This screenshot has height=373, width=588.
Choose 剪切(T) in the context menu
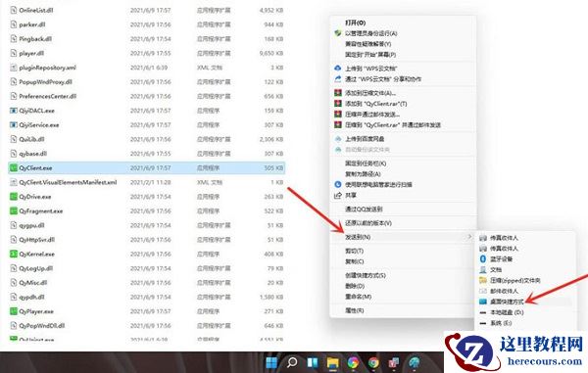[355, 251]
